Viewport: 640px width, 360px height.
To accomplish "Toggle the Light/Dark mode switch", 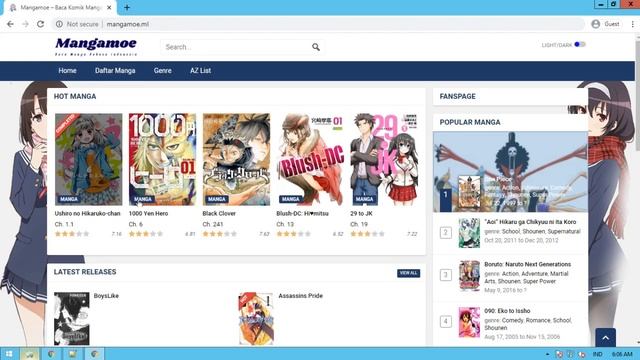I will pos(580,44).
